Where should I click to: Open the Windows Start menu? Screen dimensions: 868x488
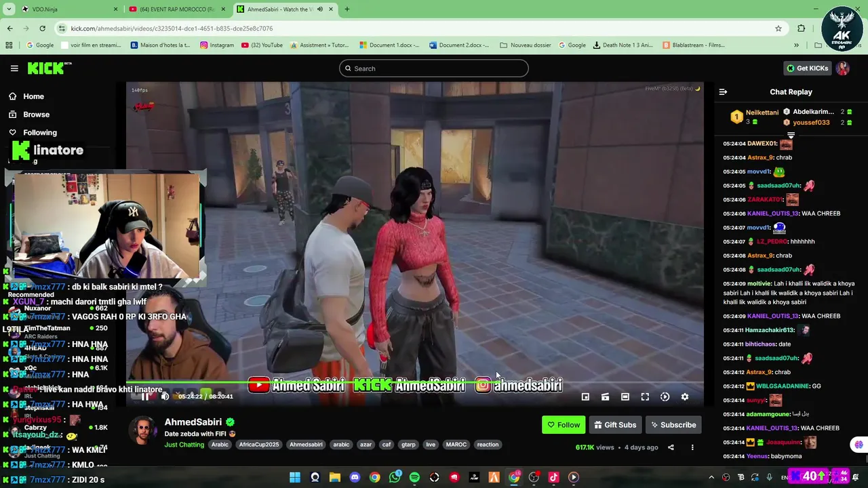tap(295, 477)
